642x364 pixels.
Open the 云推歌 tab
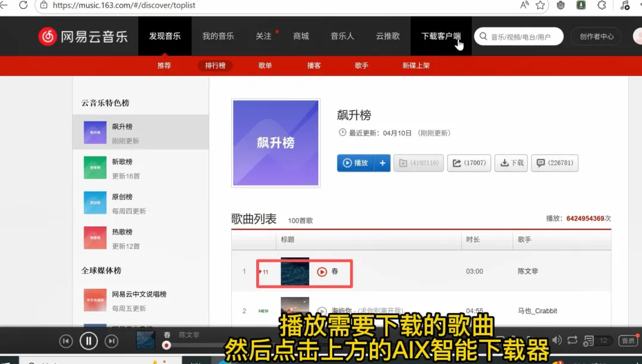[388, 36]
